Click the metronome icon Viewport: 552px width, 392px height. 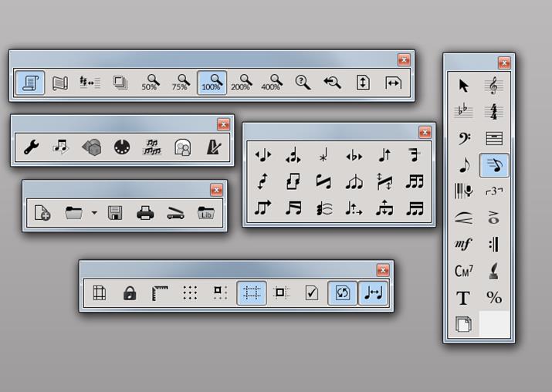coord(214,147)
